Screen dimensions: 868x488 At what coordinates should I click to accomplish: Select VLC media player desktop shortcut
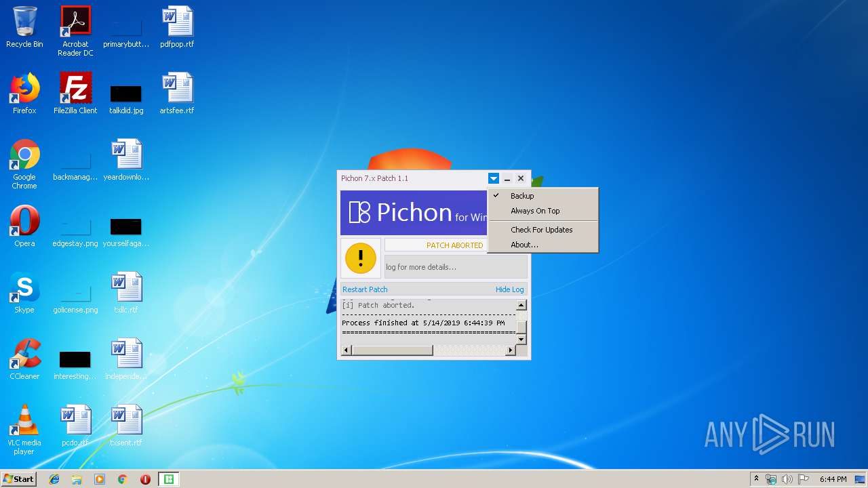24,430
